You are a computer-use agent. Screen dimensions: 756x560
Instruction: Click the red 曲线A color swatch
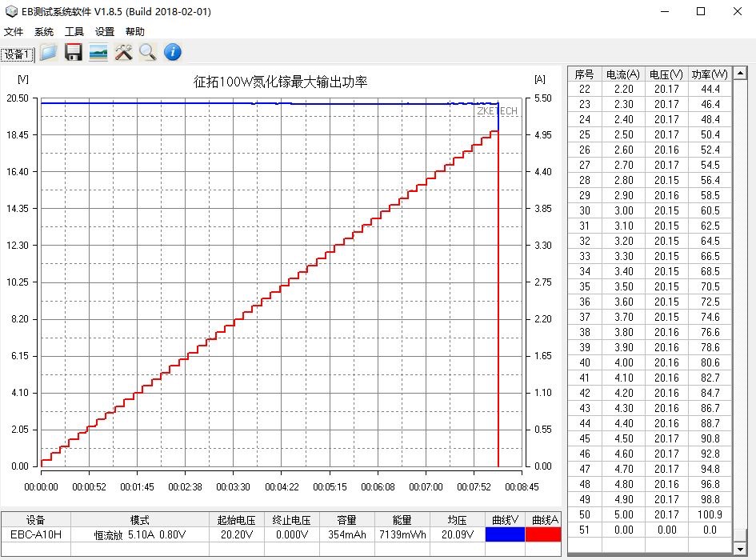tap(543, 534)
